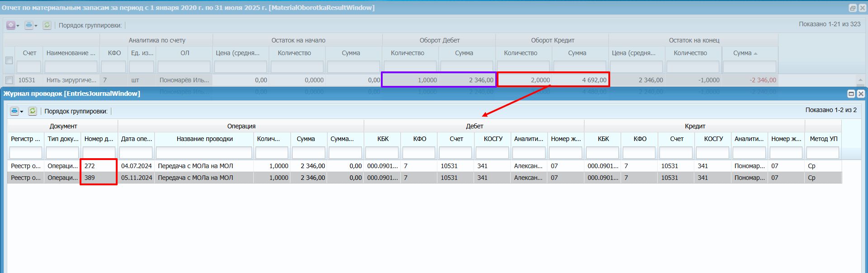The width and height of the screenshot is (868, 273).
Task: Click the Название проводки filter field
Action: 204,153
